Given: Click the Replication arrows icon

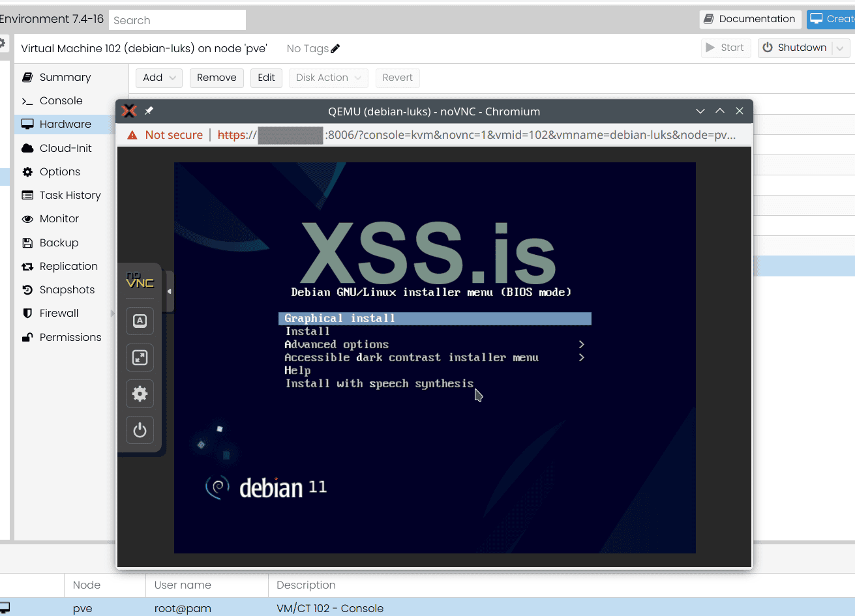Looking at the screenshot, I should point(27,267).
